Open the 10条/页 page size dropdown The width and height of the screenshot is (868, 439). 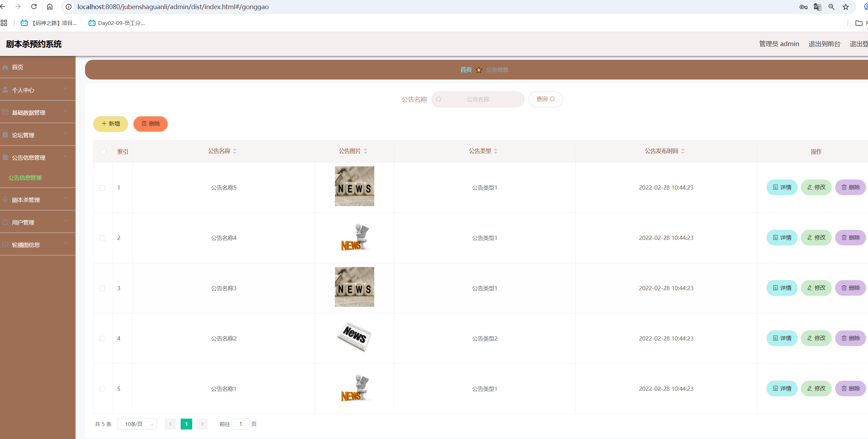(x=137, y=424)
